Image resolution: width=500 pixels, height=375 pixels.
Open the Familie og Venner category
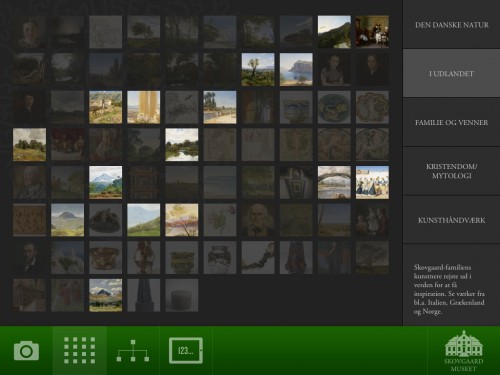pos(452,122)
